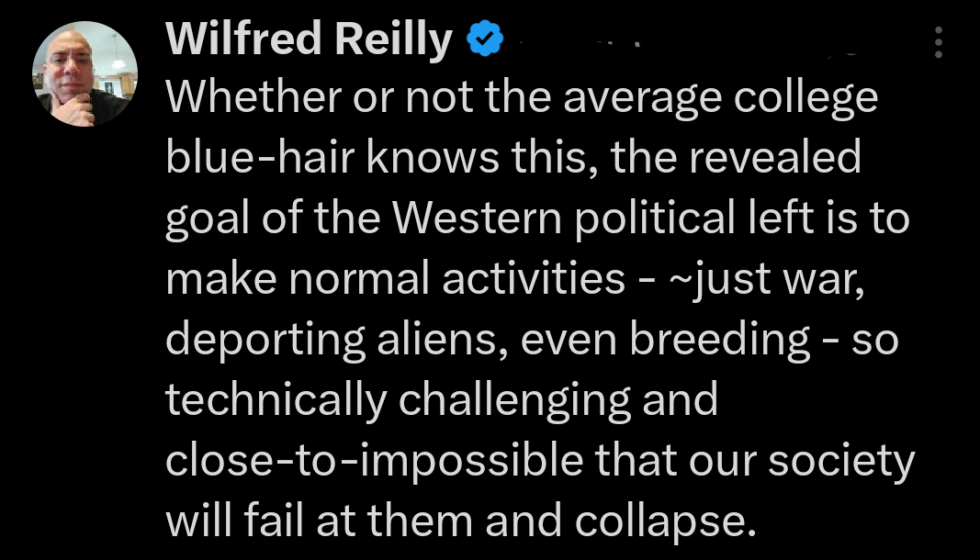
Task: Click the words "technically challenging and"
Action: pos(441,400)
